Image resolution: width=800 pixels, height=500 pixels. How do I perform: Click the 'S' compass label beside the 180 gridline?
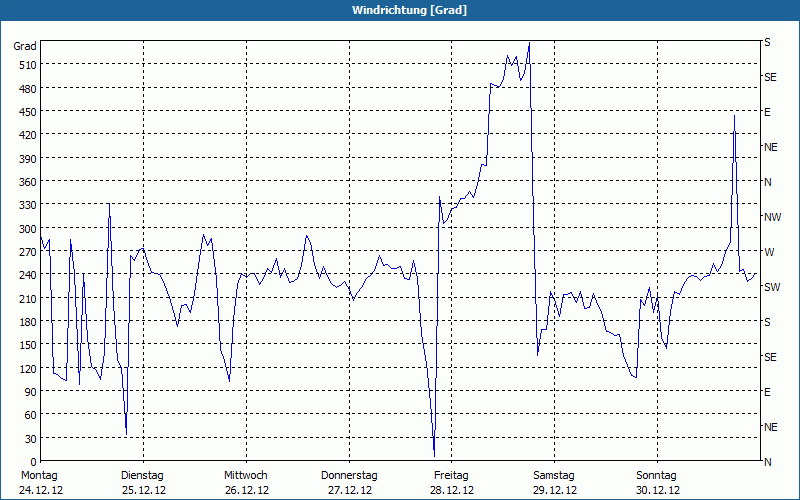767,322
